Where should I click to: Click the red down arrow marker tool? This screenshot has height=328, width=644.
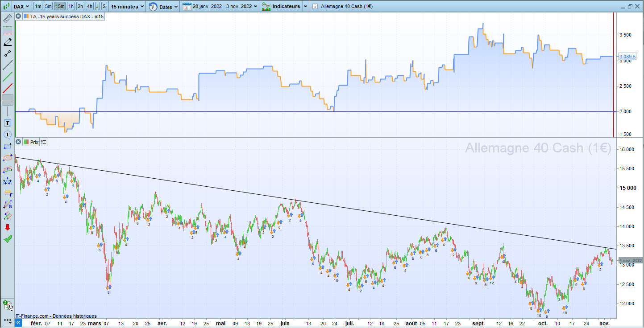coord(8,227)
